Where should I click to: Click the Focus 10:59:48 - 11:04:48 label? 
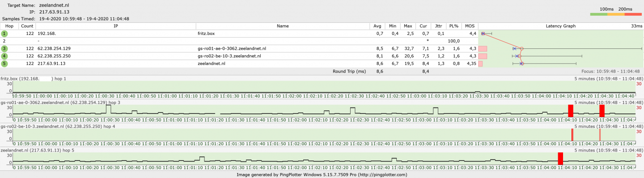[610, 71]
